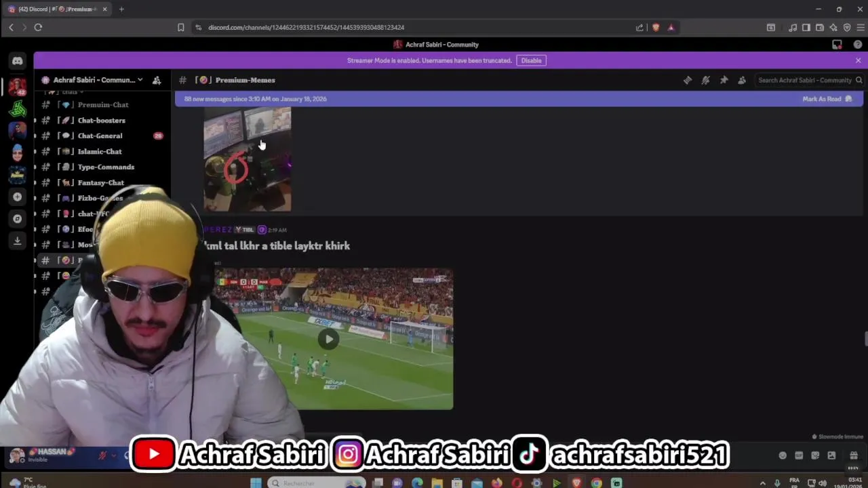The width and height of the screenshot is (868, 488).
Task: Click the Add a Server plus icon
Action: [x=18, y=197]
